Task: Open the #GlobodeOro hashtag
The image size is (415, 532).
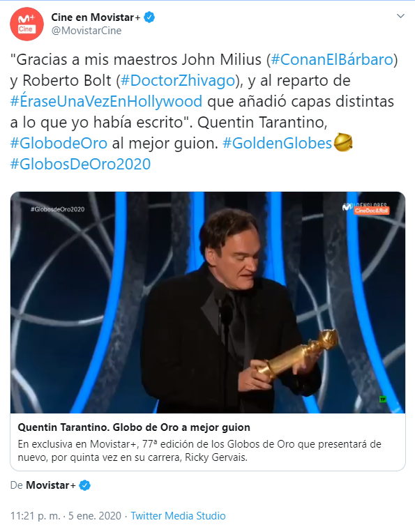Action: [59, 143]
